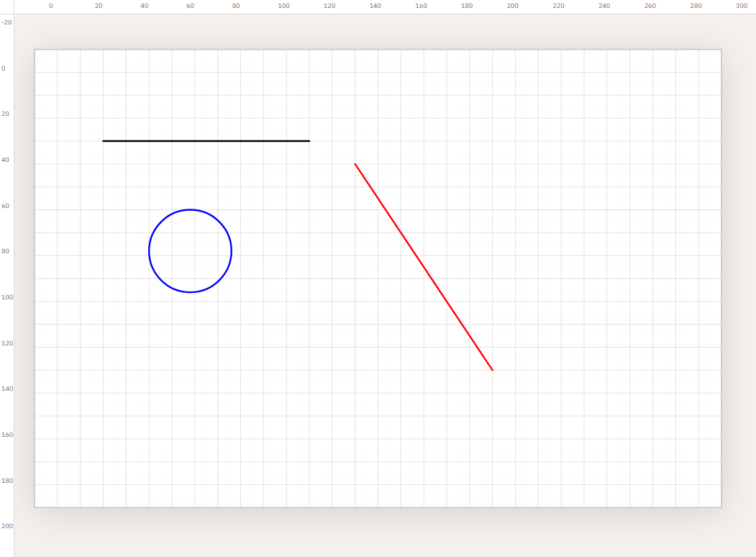Select the black horizontal line

click(x=206, y=141)
